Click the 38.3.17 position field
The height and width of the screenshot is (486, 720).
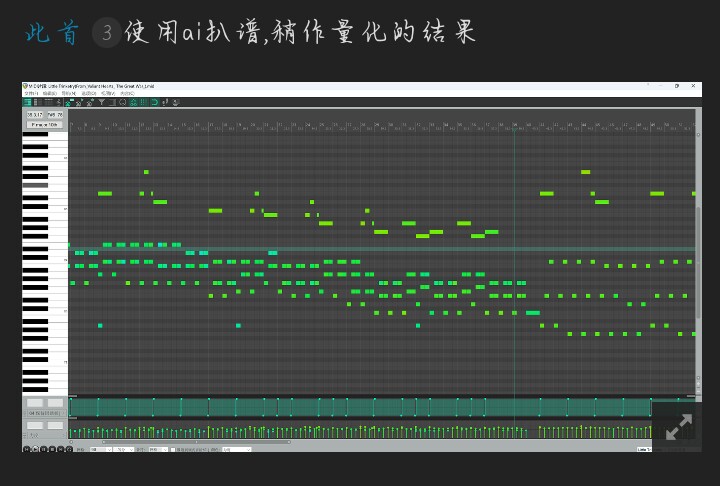click(x=35, y=114)
